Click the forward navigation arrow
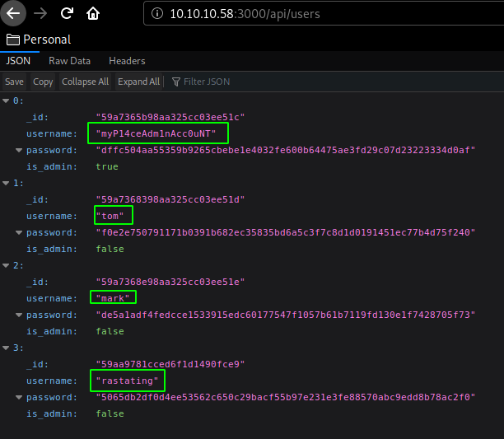 (40, 14)
